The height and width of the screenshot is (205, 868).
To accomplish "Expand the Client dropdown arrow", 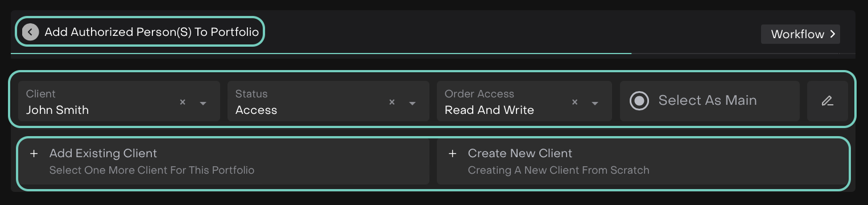I will pos(203,103).
